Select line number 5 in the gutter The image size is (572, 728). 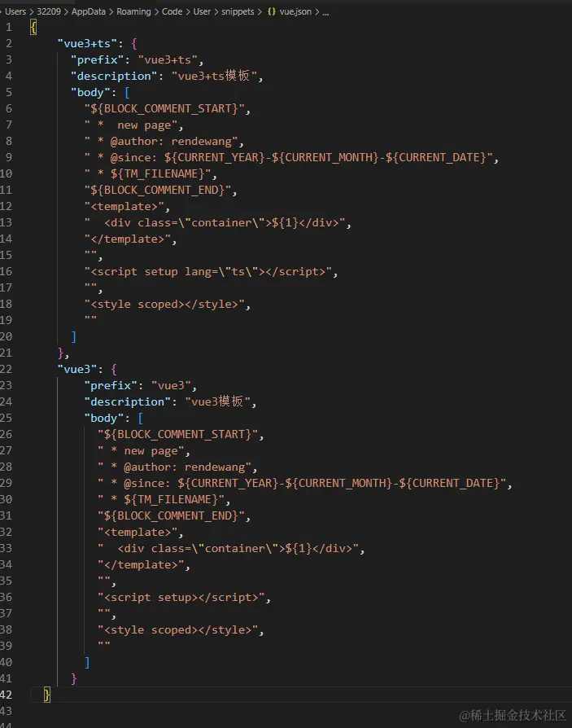click(8, 92)
